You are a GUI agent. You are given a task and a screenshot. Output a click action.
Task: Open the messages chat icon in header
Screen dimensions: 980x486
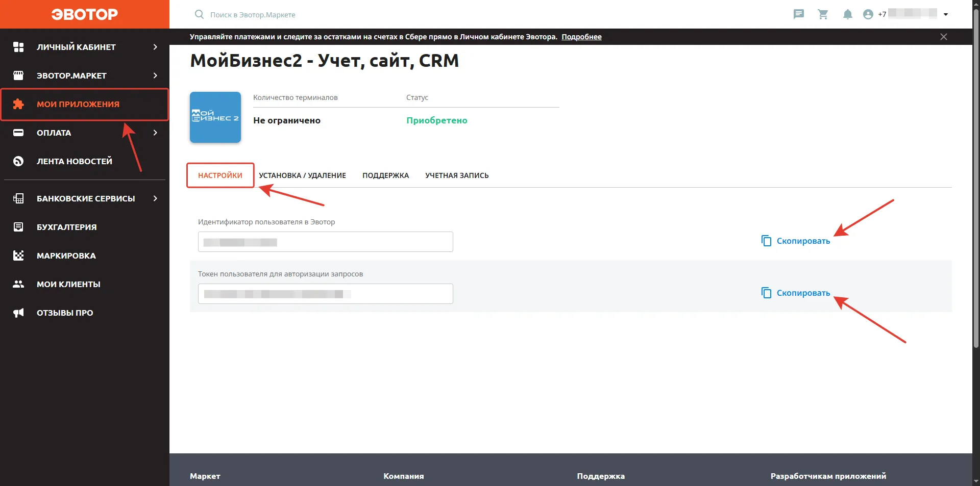tap(798, 14)
